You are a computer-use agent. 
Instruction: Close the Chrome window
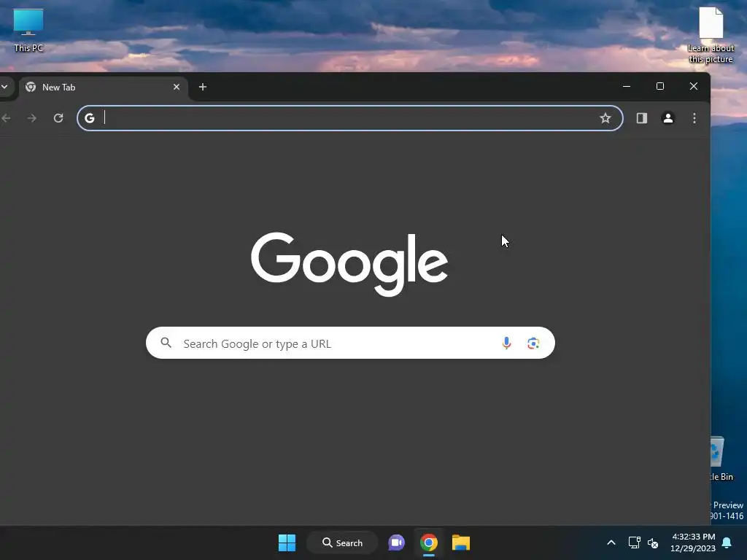694,86
